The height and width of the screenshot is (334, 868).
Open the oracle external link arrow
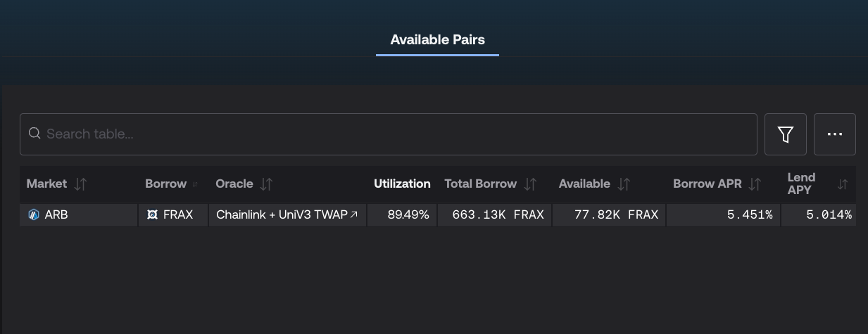(354, 214)
